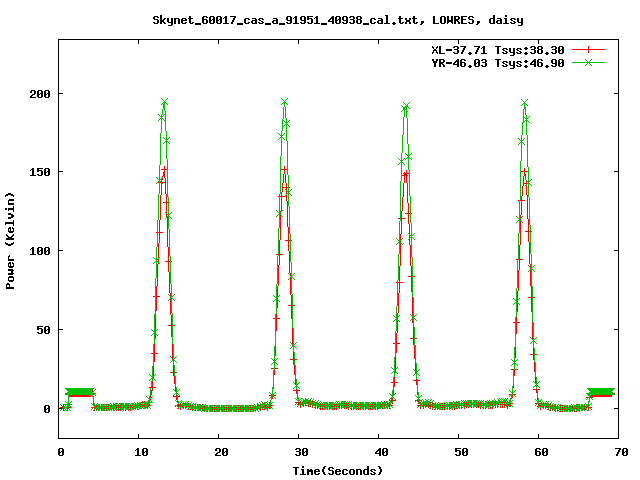Click the red line sample in the legend
This screenshot has width=640, height=480.
coord(588,50)
